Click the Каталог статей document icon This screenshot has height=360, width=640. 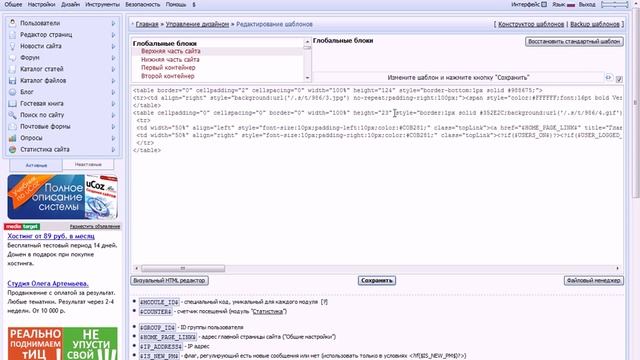(13, 69)
